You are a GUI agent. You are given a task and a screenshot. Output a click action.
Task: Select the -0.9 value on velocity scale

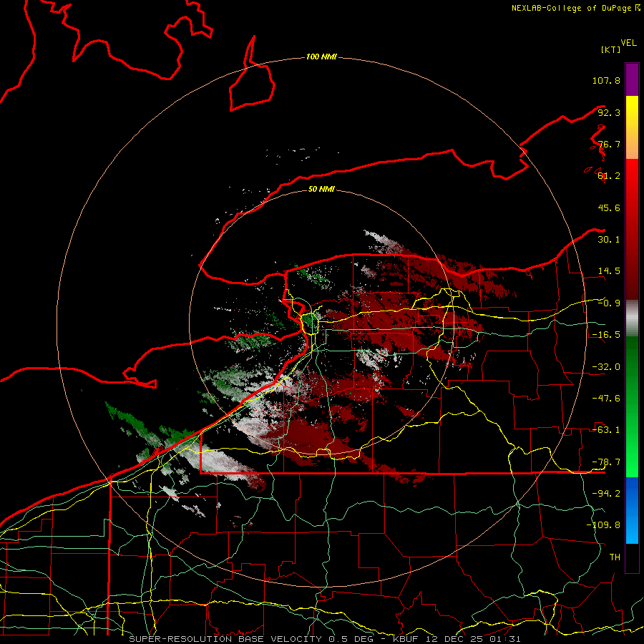point(609,303)
